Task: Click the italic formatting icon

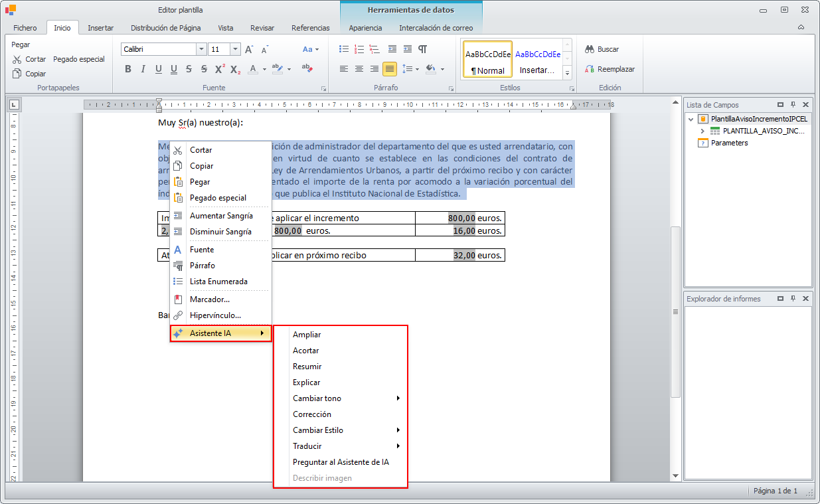Action: [143, 69]
